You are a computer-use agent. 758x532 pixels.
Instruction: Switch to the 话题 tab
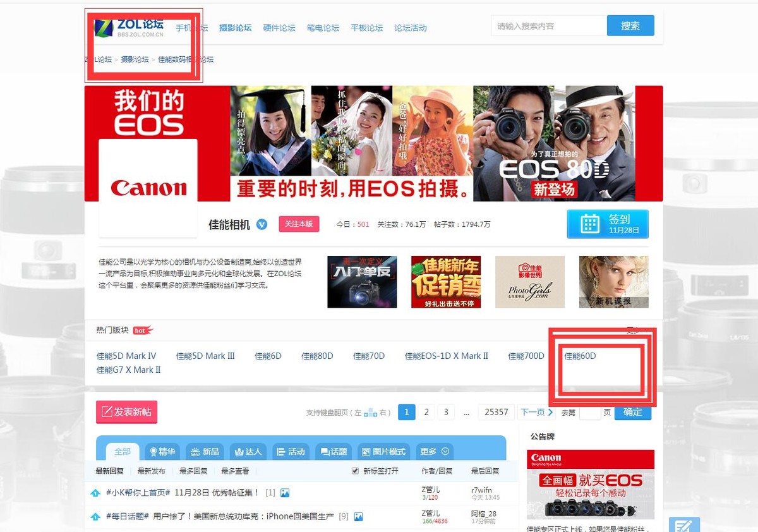(334, 452)
